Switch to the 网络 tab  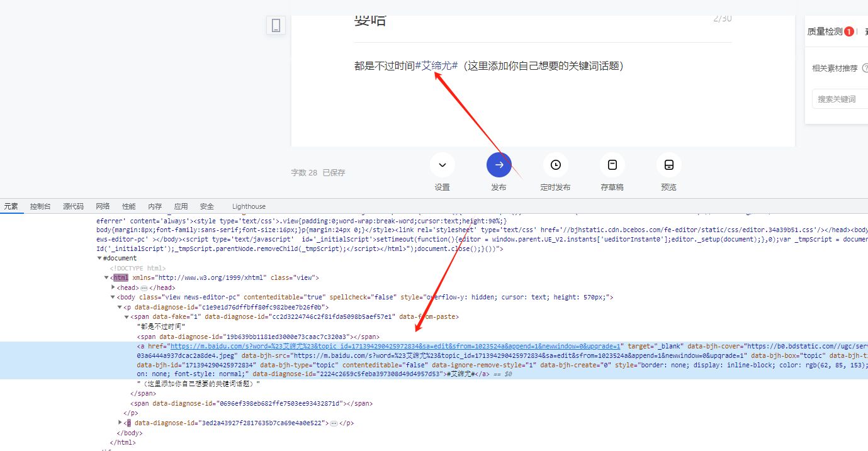pyautogui.click(x=103, y=206)
